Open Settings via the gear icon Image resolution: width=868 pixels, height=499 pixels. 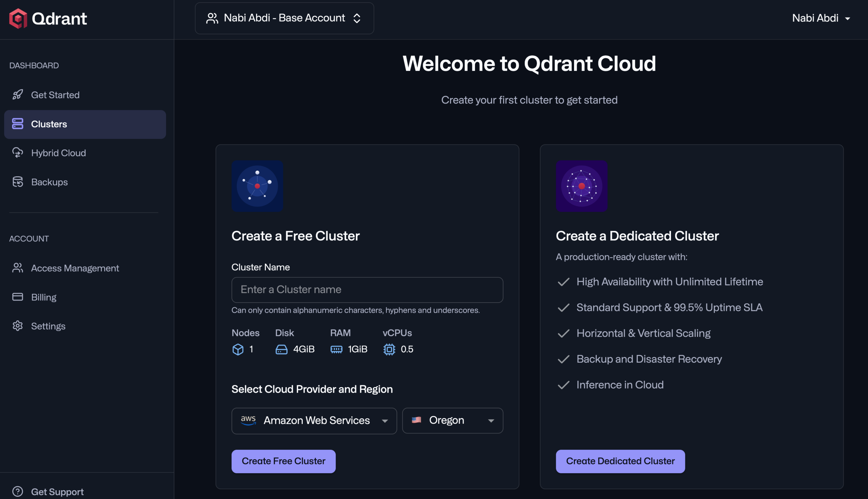coord(18,326)
